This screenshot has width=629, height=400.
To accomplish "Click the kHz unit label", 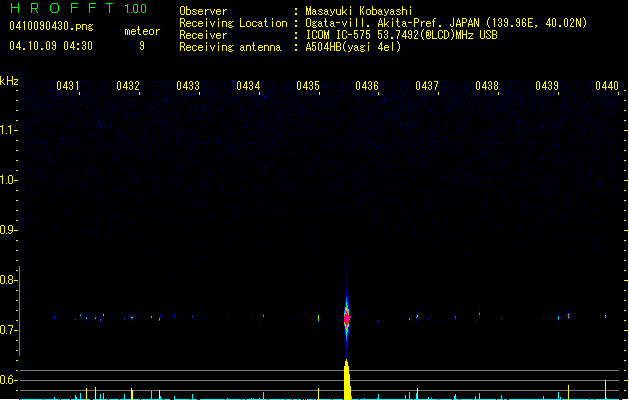I will pos(9,81).
